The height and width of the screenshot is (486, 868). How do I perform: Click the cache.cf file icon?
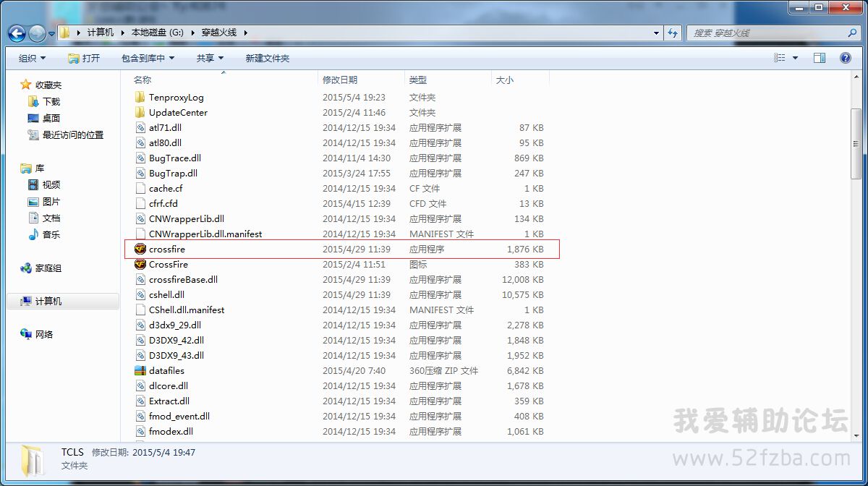click(x=140, y=188)
